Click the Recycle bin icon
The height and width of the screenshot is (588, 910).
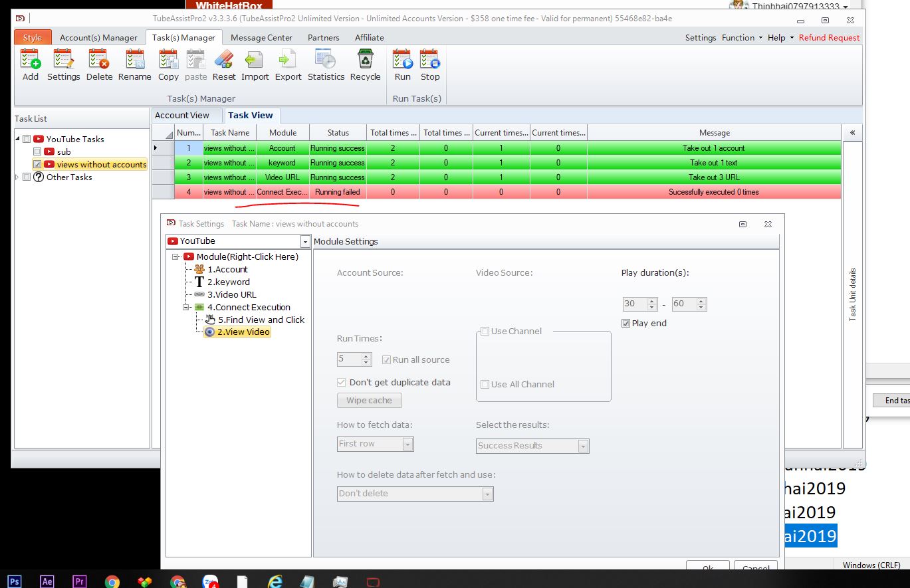click(x=365, y=61)
